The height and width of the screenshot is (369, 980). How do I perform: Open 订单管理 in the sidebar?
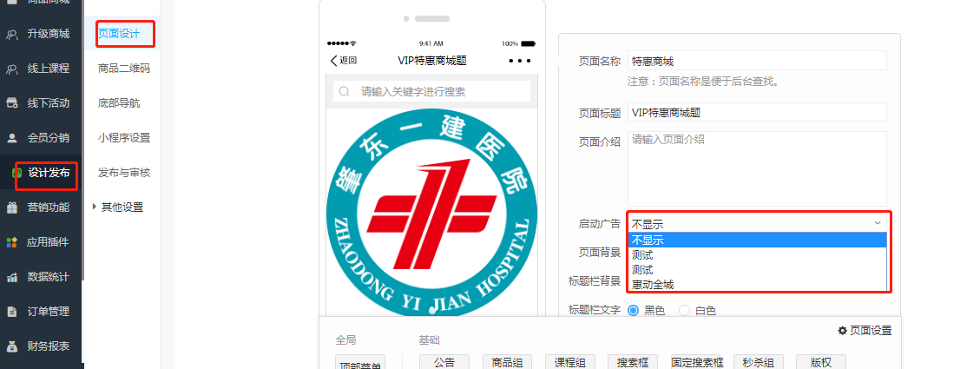(41, 312)
